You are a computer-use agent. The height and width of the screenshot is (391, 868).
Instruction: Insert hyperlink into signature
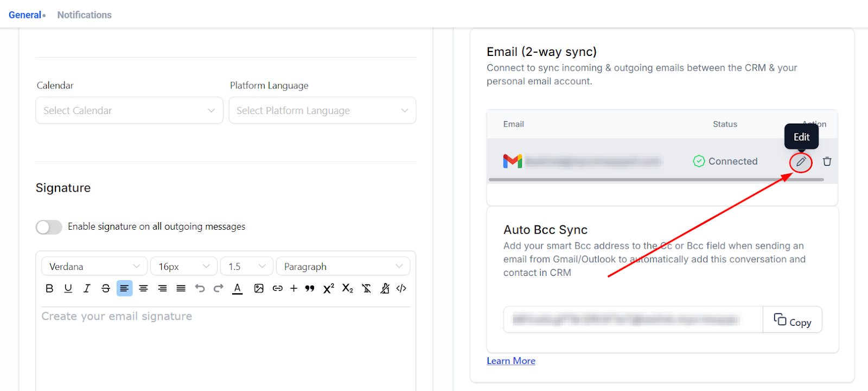278,288
